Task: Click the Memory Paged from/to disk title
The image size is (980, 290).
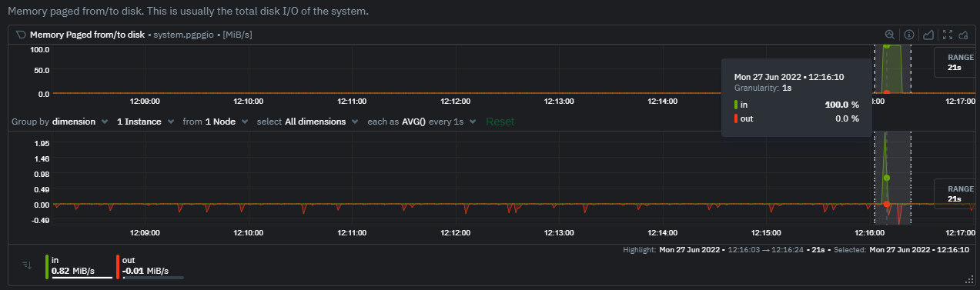Action: point(87,35)
